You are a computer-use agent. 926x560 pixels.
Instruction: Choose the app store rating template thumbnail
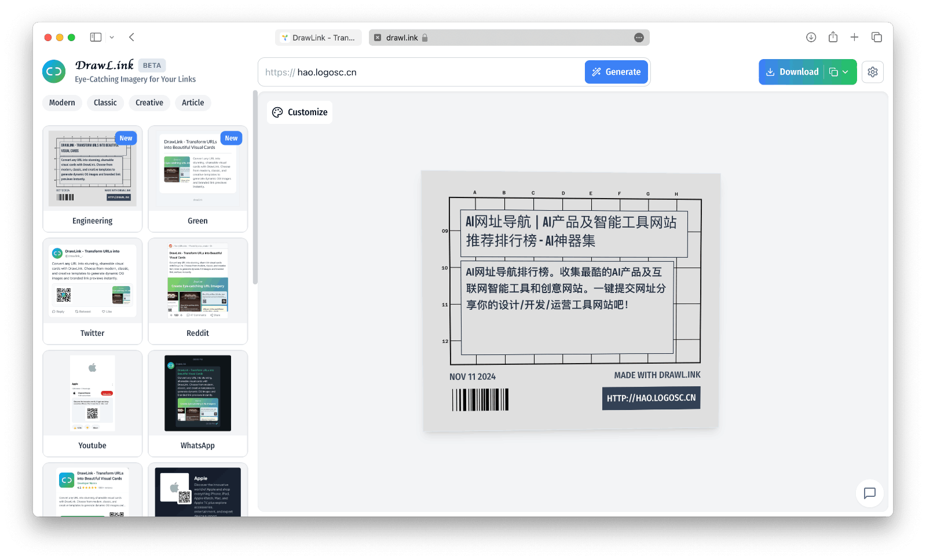(93, 490)
